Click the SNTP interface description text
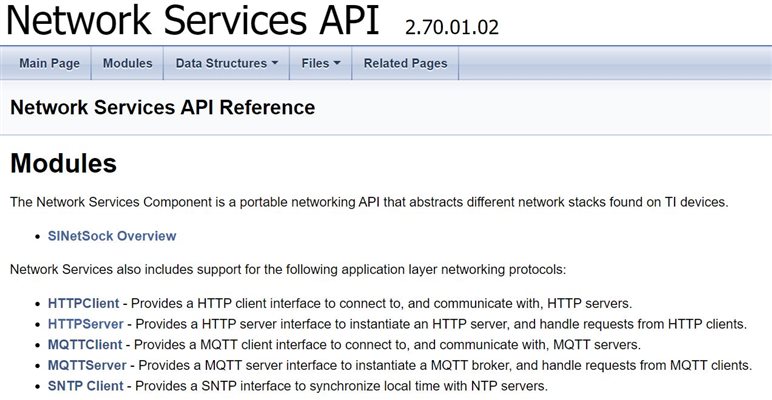This screenshot has width=772, height=400. (x=341, y=386)
